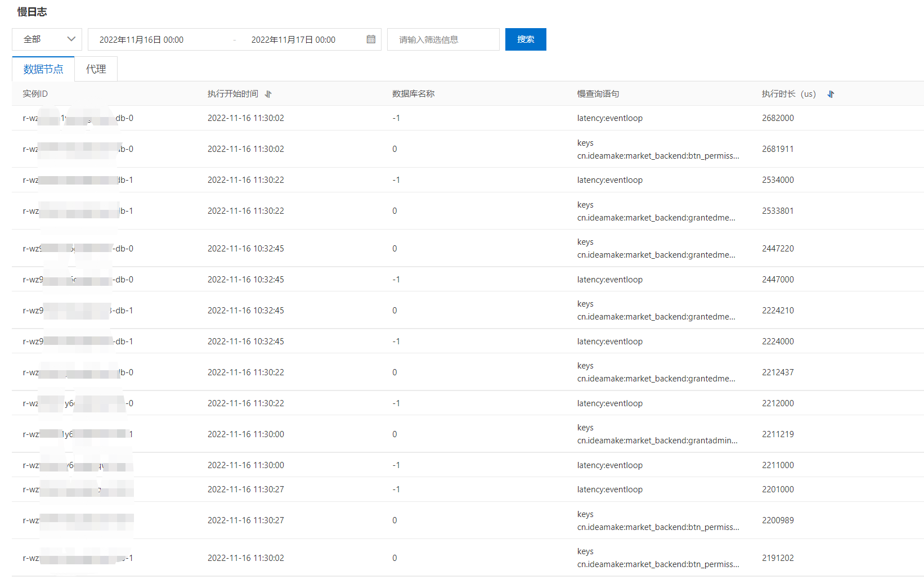Sort by 执行开始时间 column arrow
Image resolution: width=924 pixels, height=584 pixels.
[268, 94]
